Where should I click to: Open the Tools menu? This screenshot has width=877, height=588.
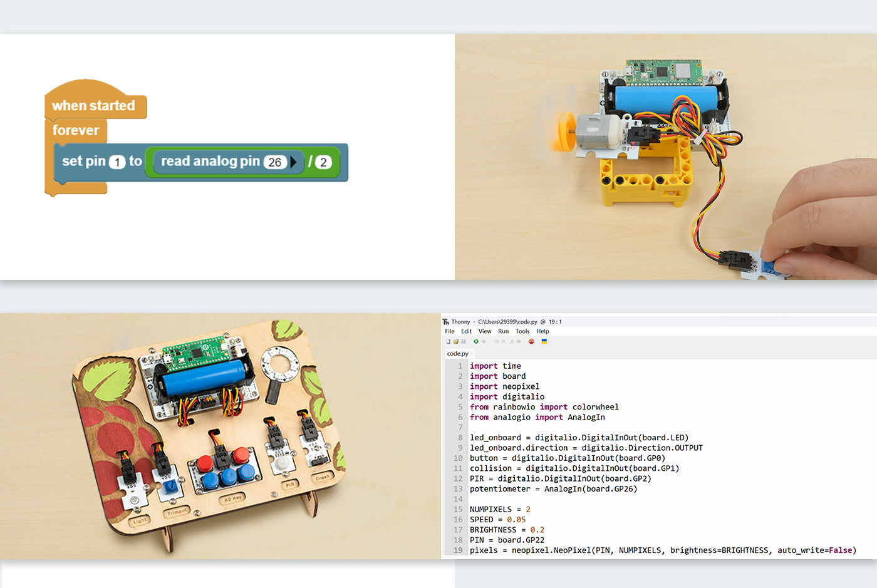522,331
